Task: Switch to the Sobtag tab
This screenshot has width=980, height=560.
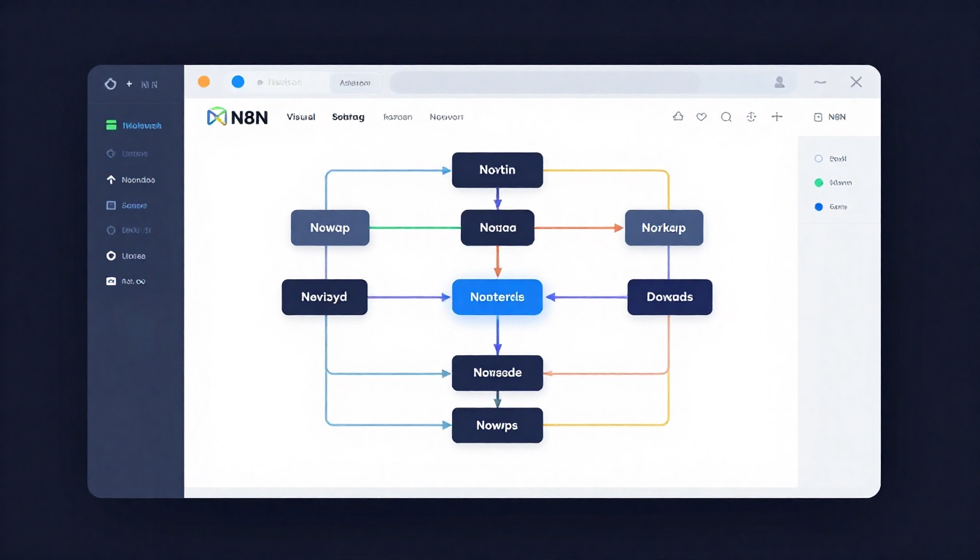Action: pos(348,117)
